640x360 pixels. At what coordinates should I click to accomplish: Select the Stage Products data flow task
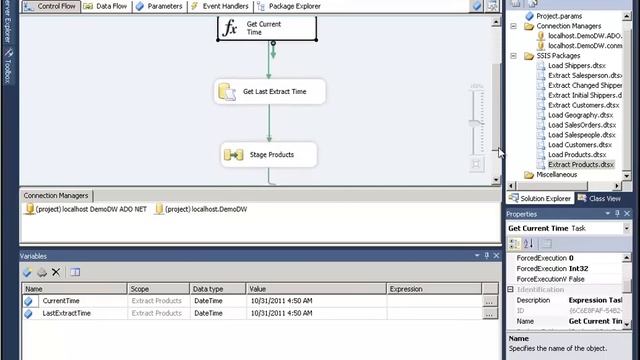(x=269, y=155)
